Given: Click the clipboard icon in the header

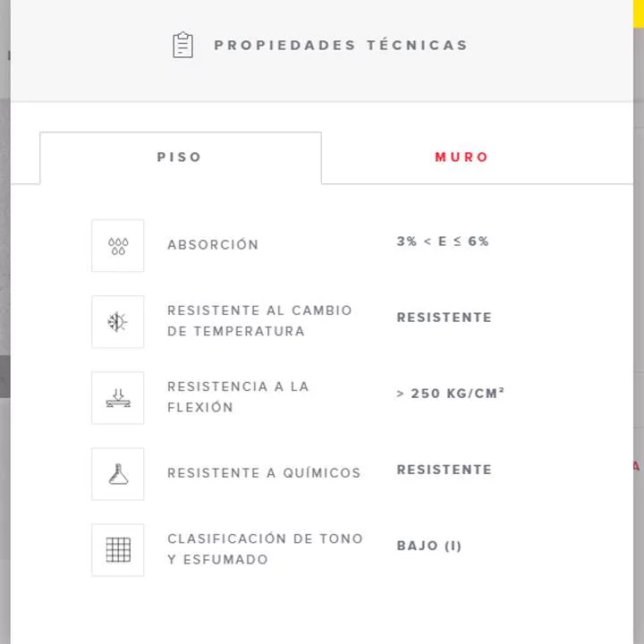Looking at the screenshot, I should tap(182, 45).
